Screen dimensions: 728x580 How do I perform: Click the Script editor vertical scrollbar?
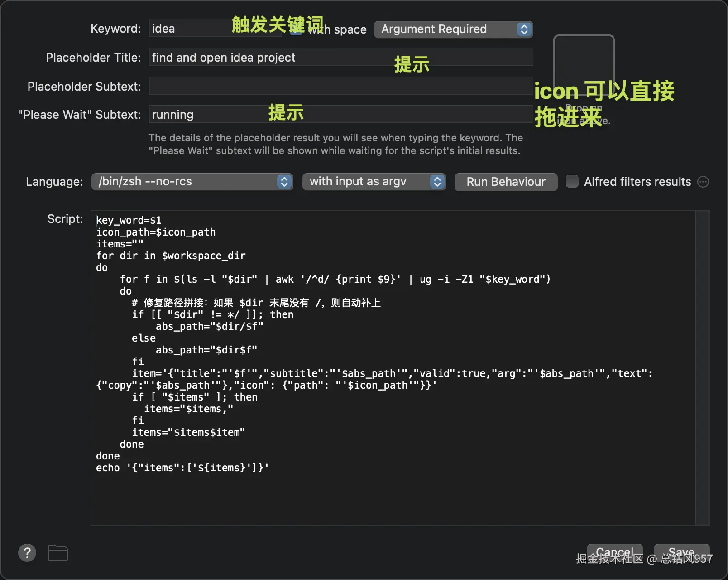[x=702, y=368]
